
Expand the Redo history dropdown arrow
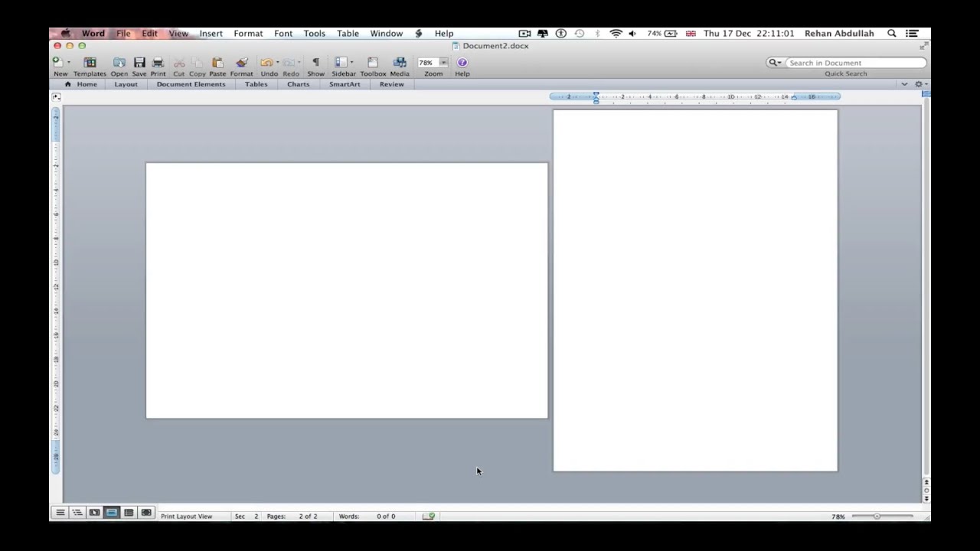[299, 62]
